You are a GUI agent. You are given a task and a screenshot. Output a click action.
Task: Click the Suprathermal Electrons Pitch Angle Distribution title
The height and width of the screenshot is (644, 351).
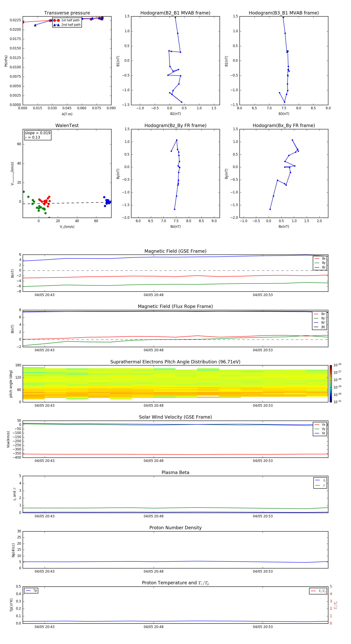(175, 362)
